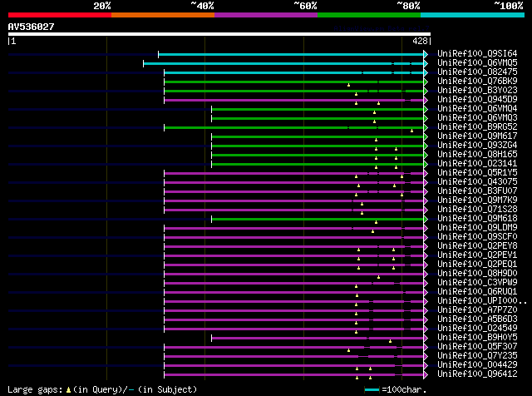Viewport: 532px width, 396px height.
Task: Select the UniRef100_A5B6D3 label
Action: click(x=477, y=319)
